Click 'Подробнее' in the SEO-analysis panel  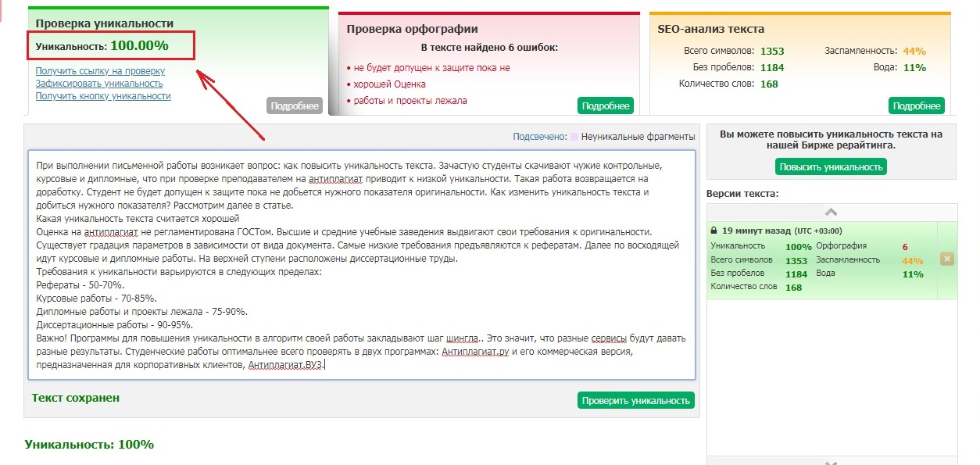click(x=917, y=106)
